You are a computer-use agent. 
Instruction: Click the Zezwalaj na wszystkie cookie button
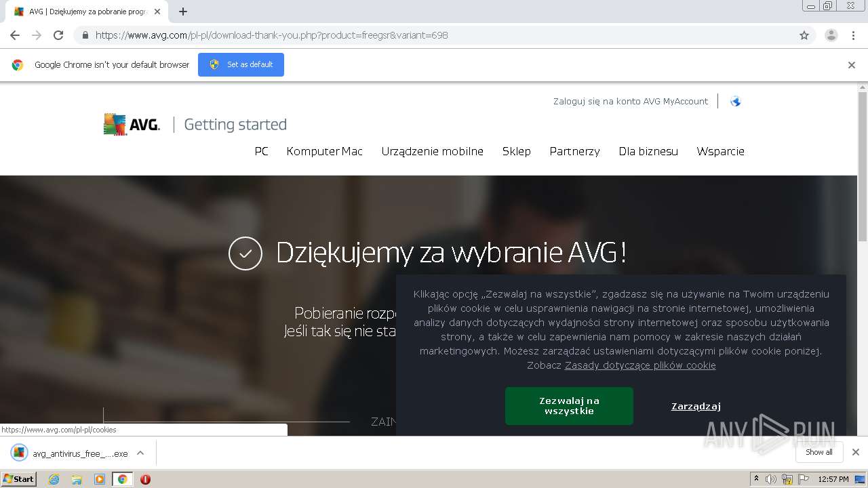tap(569, 406)
